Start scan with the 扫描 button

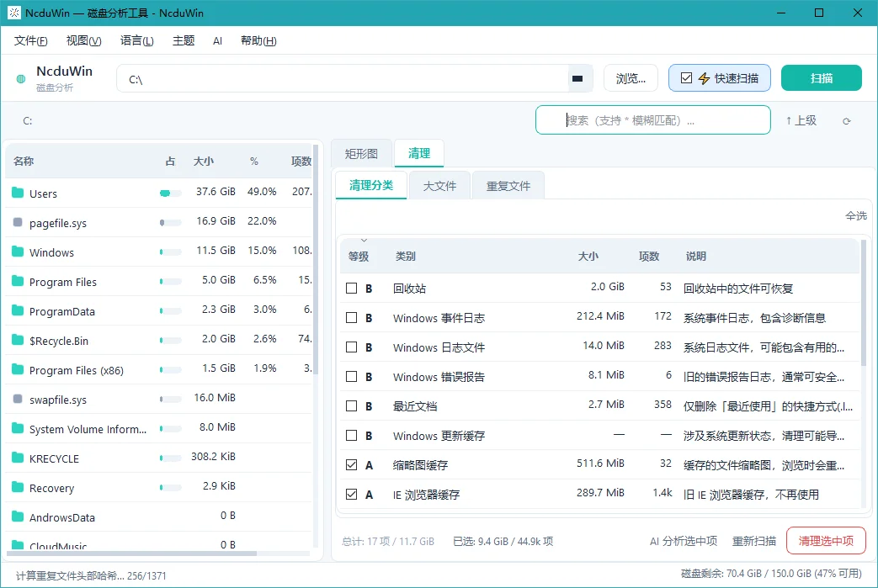click(821, 78)
